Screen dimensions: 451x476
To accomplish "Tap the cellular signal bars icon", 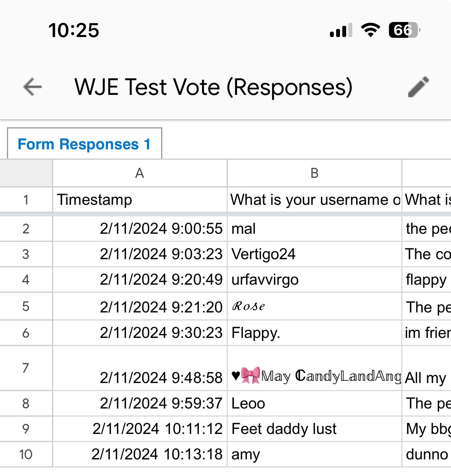I will [x=341, y=30].
